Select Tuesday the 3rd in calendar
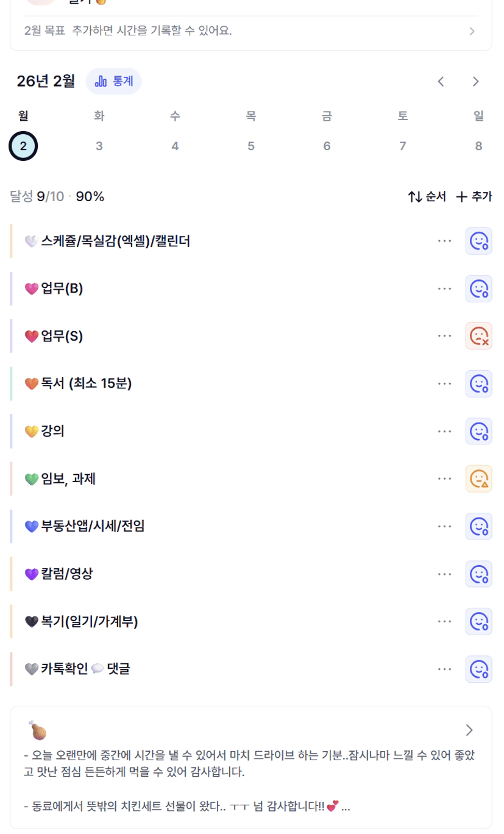The height and width of the screenshot is (834, 504). [99, 146]
